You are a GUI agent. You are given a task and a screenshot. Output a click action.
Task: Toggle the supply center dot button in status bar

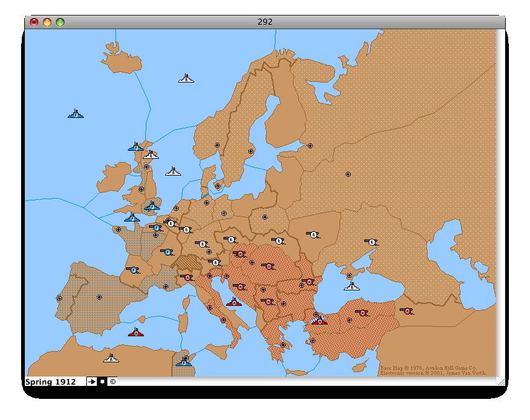coord(102,382)
